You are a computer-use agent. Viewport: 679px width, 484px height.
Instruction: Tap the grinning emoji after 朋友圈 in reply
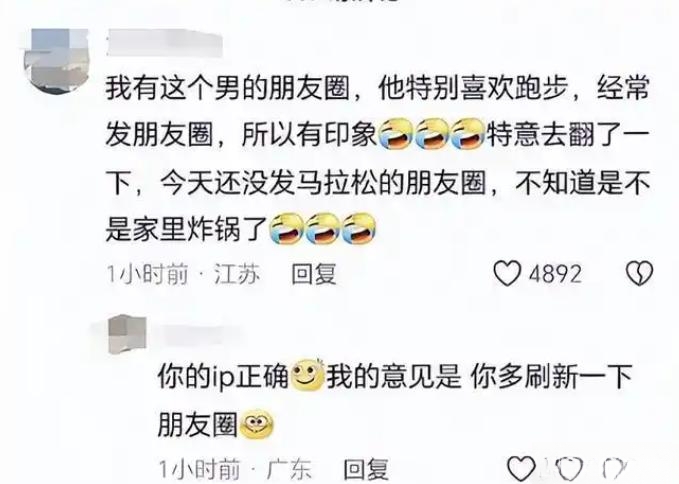click(257, 424)
